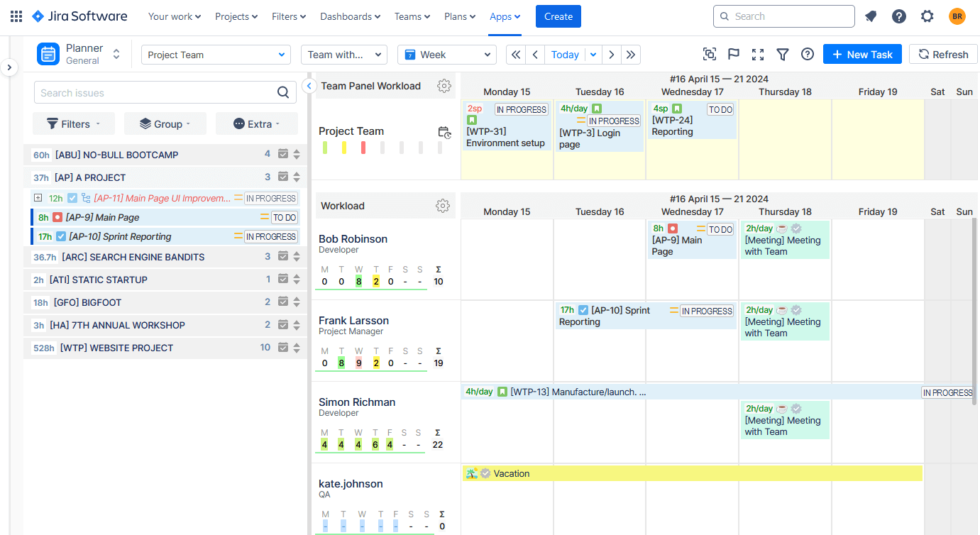
Task: Go to next week arrow
Action: pyautogui.click(x=612, y=55)
